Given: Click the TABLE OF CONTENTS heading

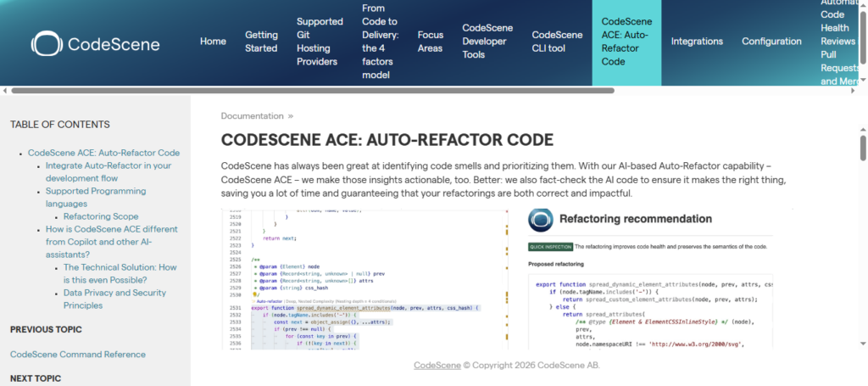Looking at the screenshot, I should tap(60, 125).
